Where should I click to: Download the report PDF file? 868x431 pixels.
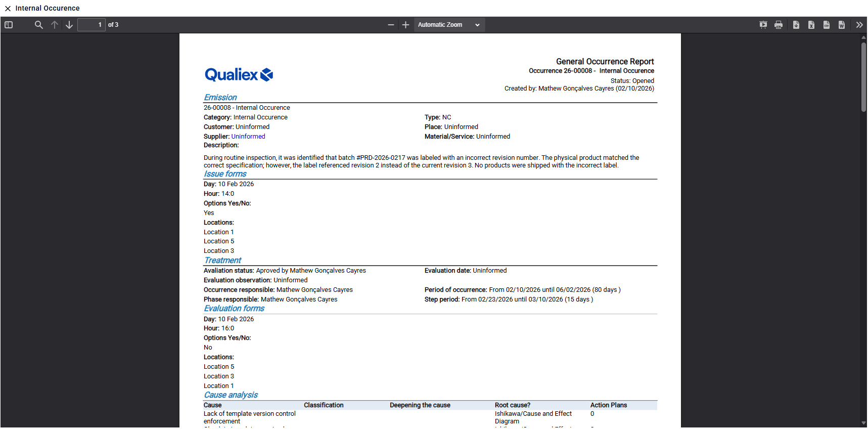pyautogui.click(x=796, y=25)
